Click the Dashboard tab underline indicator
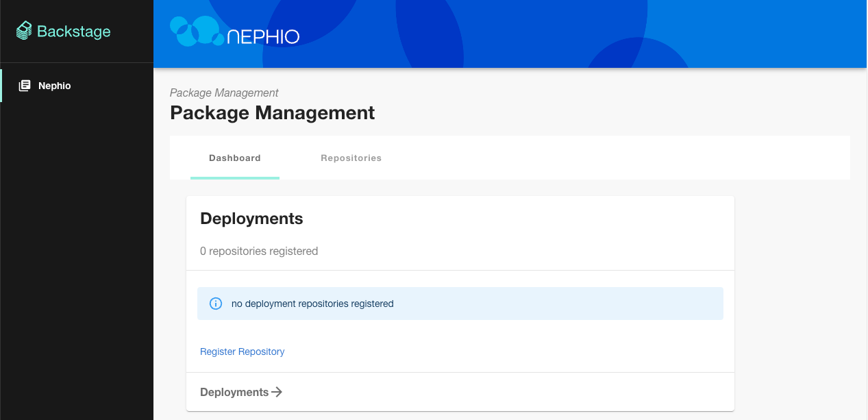Screen dimensions: 868x420 [x=235, y=177]
